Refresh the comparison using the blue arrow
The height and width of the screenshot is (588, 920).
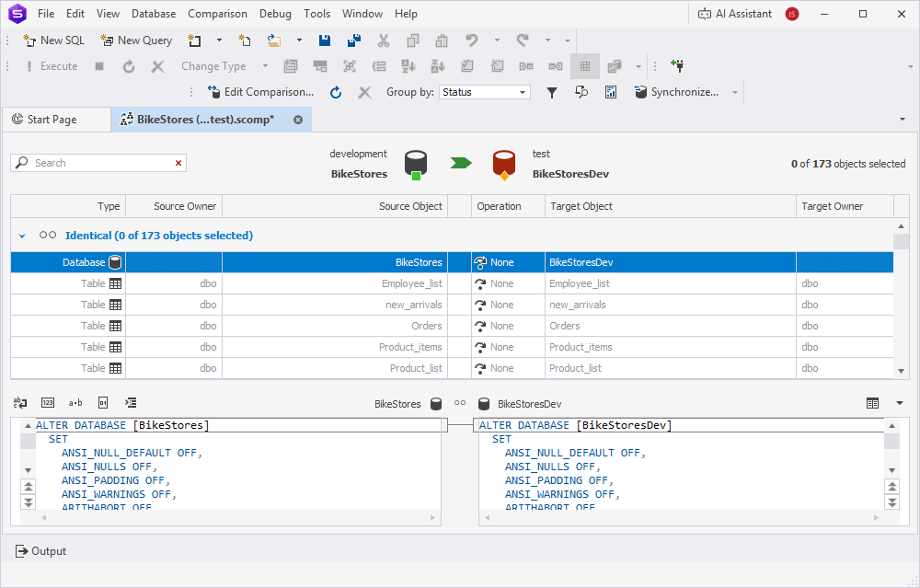click(336, 92)
